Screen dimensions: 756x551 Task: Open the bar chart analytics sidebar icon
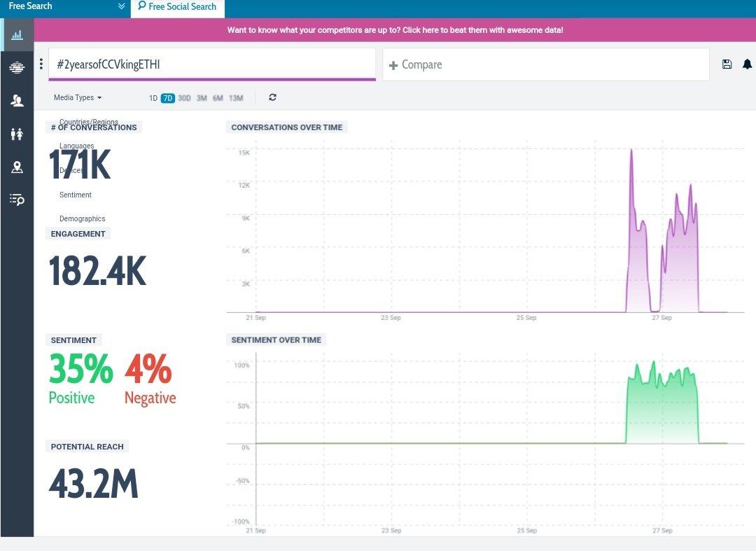point(17,35)
